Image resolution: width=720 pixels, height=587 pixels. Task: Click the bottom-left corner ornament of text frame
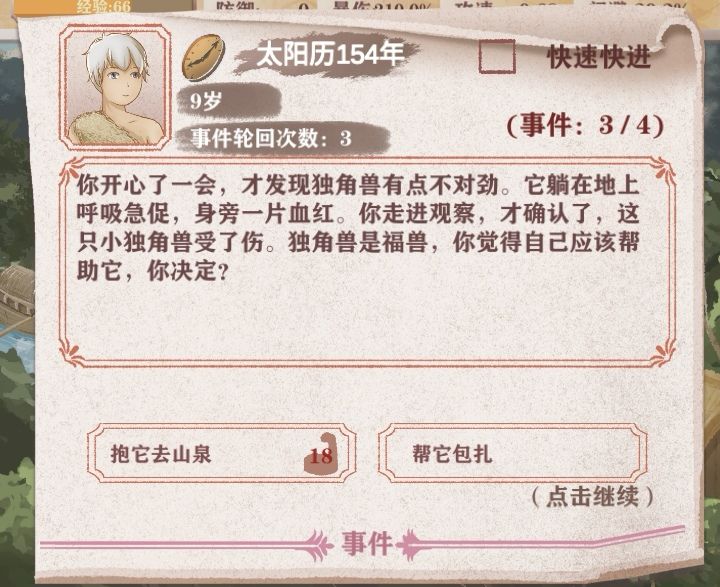pos(73,353)
